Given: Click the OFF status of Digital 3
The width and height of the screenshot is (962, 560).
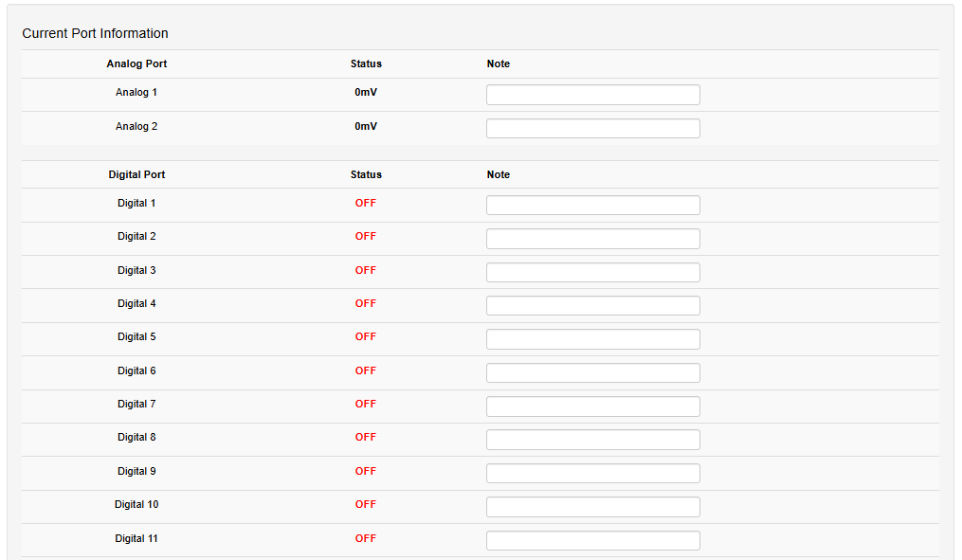Looking at the screenshot, I should point(366,270).
